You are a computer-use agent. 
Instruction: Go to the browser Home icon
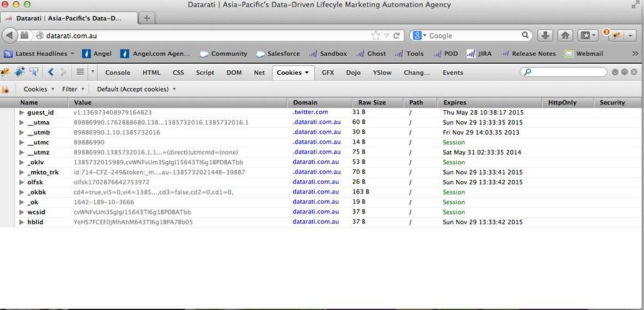[565, 35]
